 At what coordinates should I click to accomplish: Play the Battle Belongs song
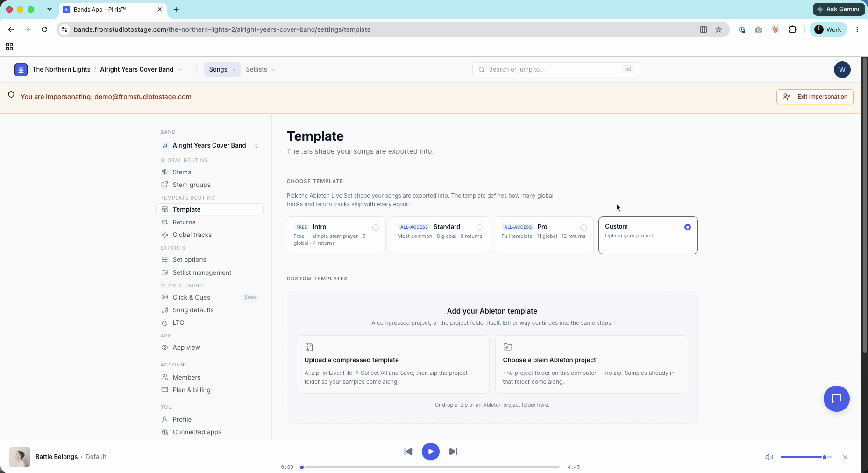click(x=431, y=451)
